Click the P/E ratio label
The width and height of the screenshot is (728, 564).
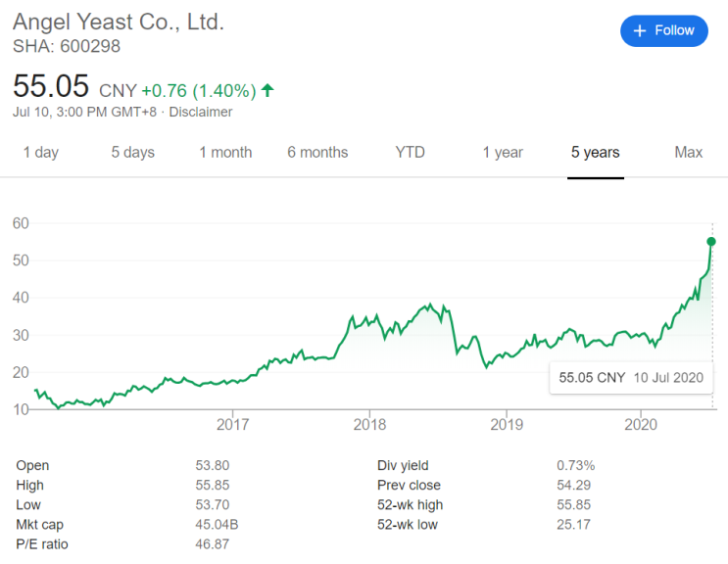click(x=42, y=543)
